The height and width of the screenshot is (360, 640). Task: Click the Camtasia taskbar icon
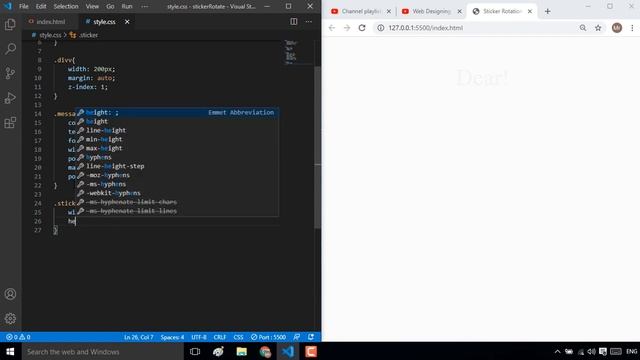(311, 351)
